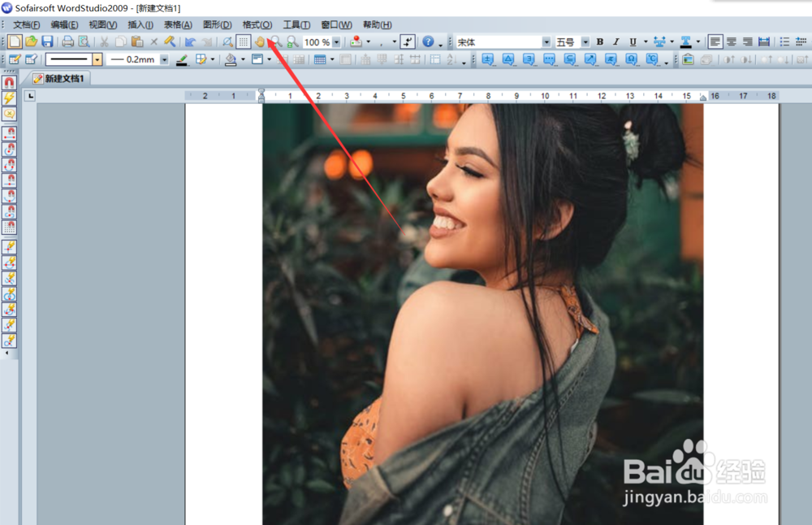
Task: Select the hand pan tool
Action: pos(260,42)
